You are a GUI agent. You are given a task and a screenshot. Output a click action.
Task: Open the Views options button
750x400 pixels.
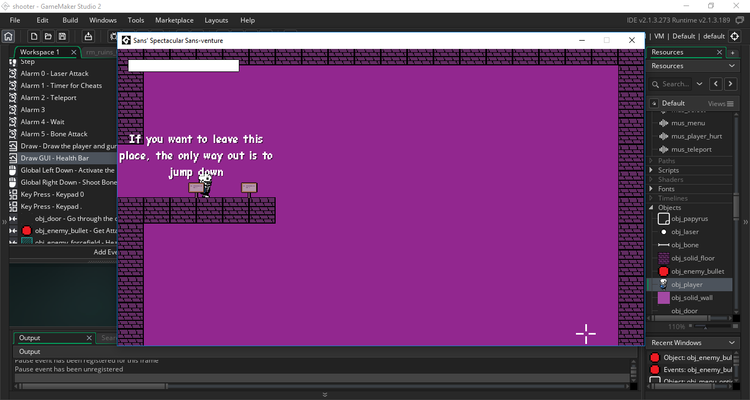[x=720, y=103]
